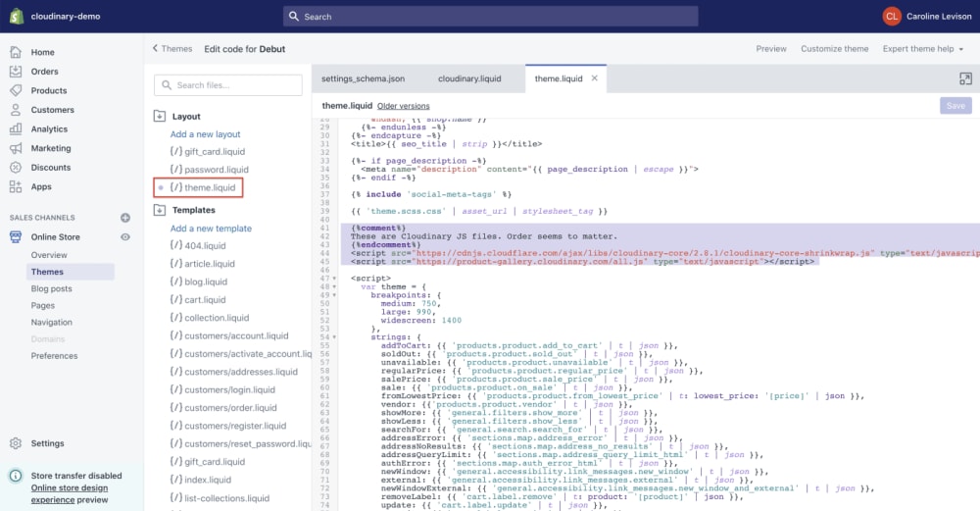The image size is (980, 511).
Task: Collapse the Templates folder
Action: (160, 210)
